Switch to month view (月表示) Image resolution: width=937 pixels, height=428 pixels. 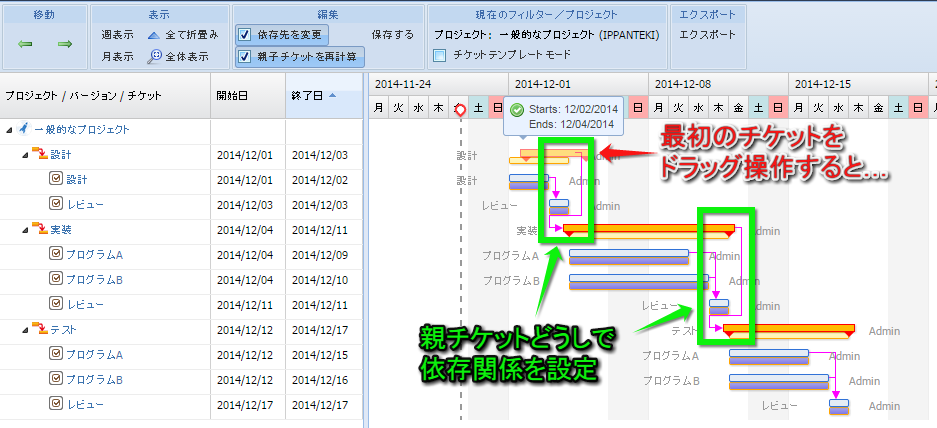coord(118,57)
